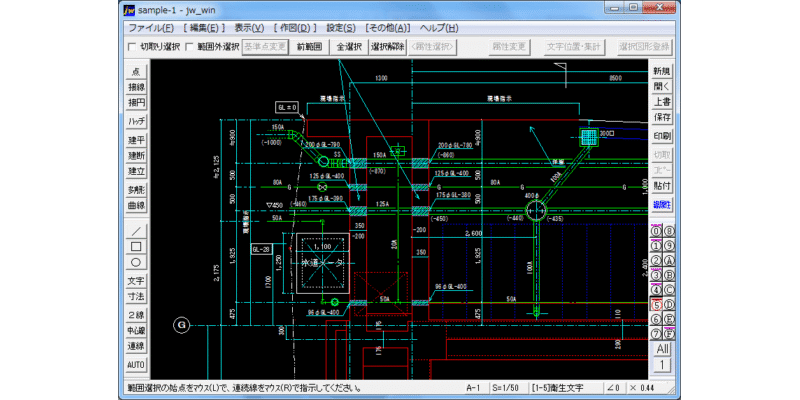The image size is (800, 400).
Task: Select the rectangle drawing tool icon
Action: click(x=136, y=247)
